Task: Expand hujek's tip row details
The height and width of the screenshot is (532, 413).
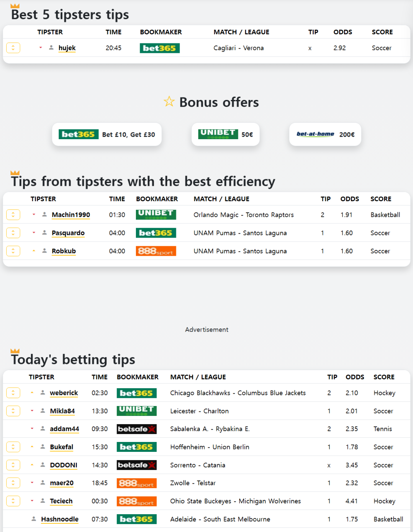Action: (13, 48)
